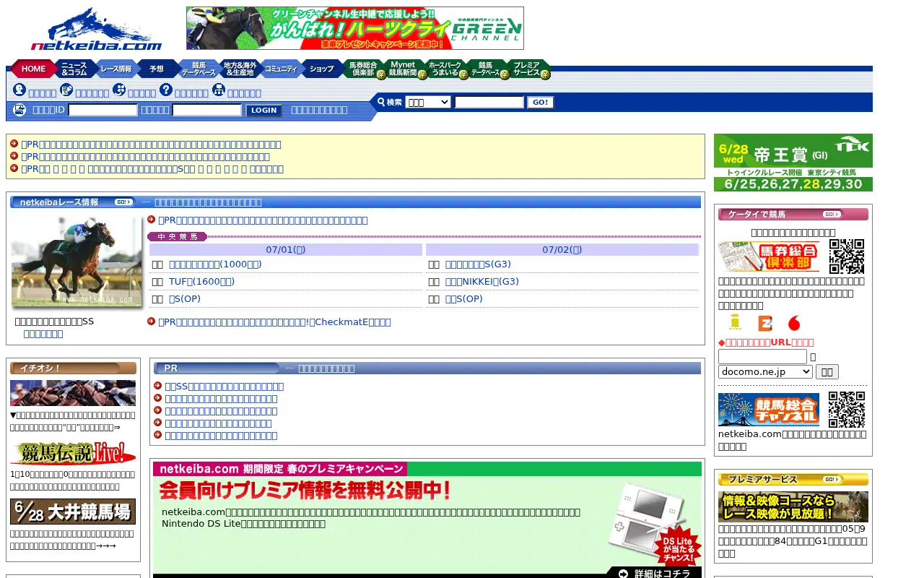Open the 帝王賞 6/28 TCK banner
Screen dimensions: 924x578
(793, 163)
